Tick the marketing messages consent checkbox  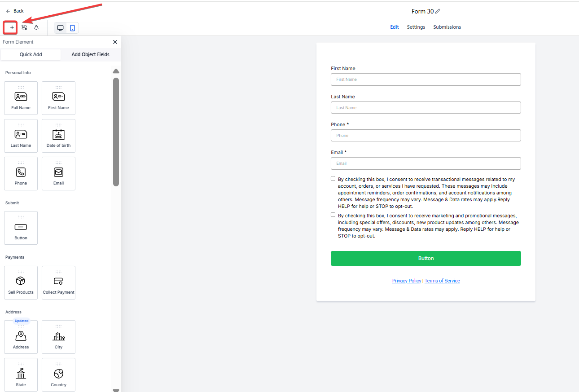(333, 215)
